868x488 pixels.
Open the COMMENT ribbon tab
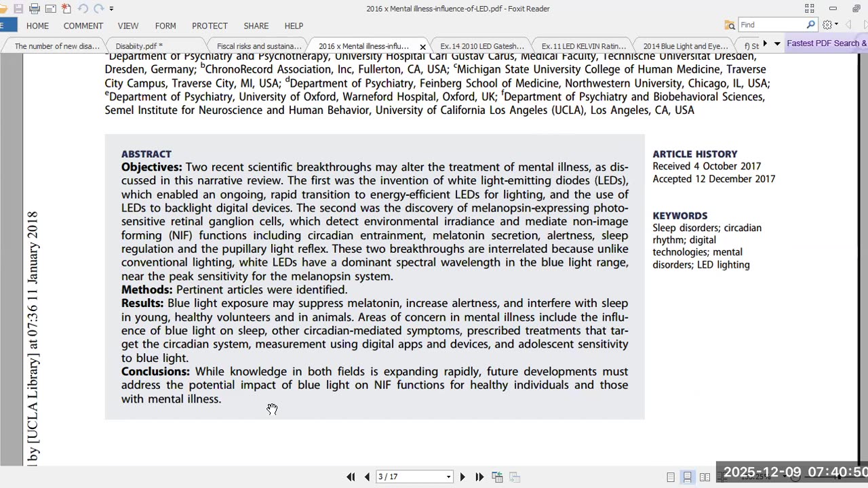[83, 26]
